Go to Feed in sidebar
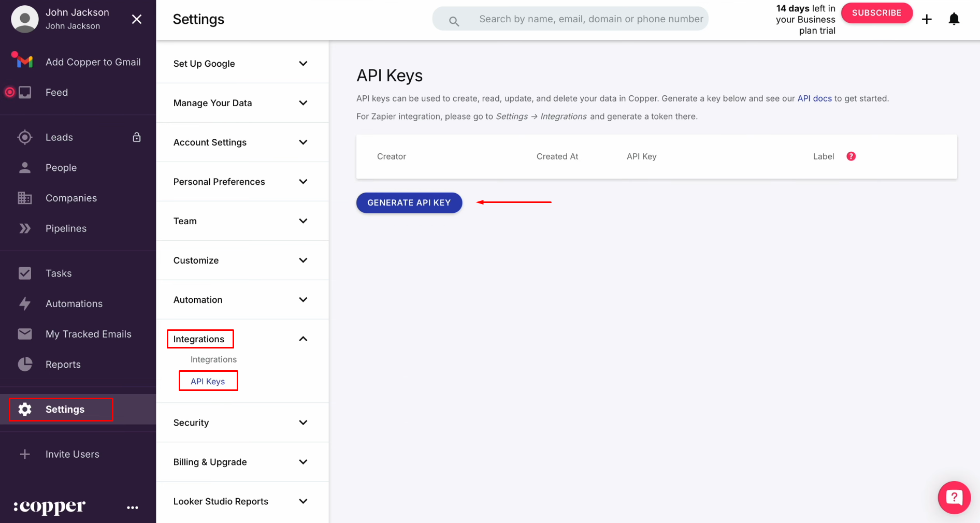 pos(56,92)
